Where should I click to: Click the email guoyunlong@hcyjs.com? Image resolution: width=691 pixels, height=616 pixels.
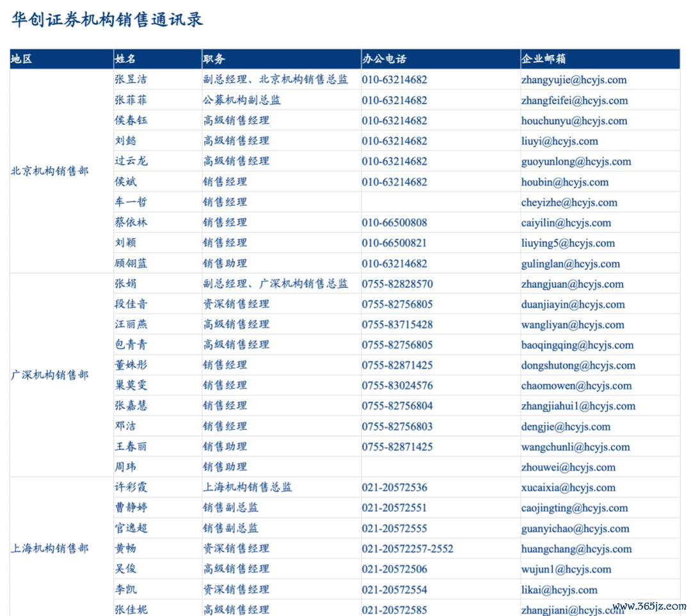pos(576,162)
